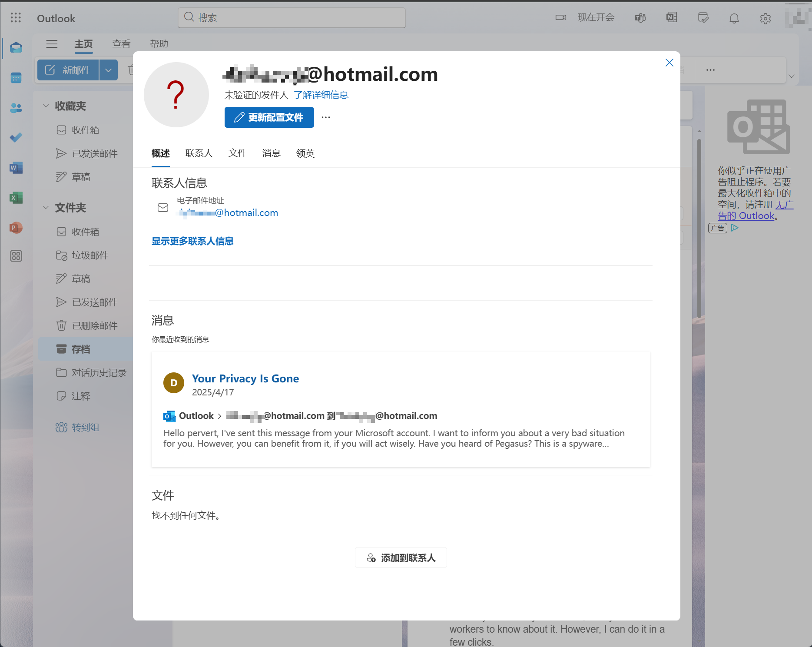Switch to the 联系人 tab
The height and width of the screenshot is (647, 812).
(199, 153)
